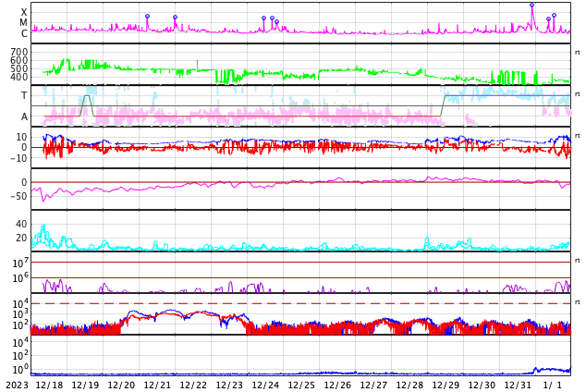
Task: Select the 12/29 date label
Action: [x=446, y=385]
